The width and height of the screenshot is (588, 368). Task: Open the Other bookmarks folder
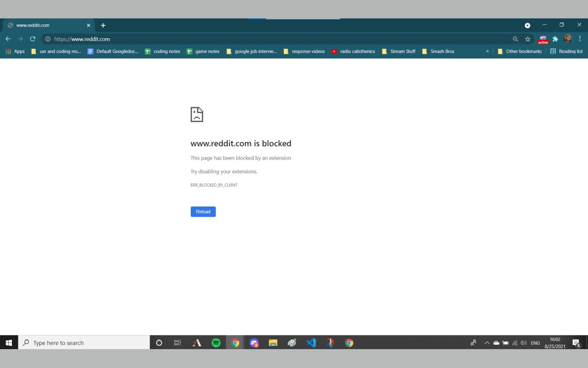pyautogui.click(x=520, y=52)
